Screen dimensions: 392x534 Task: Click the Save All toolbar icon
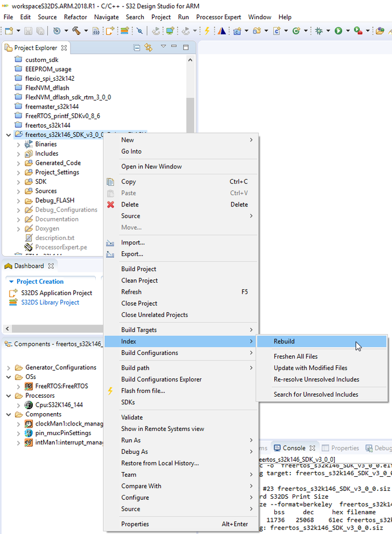[x=40, y=31]
